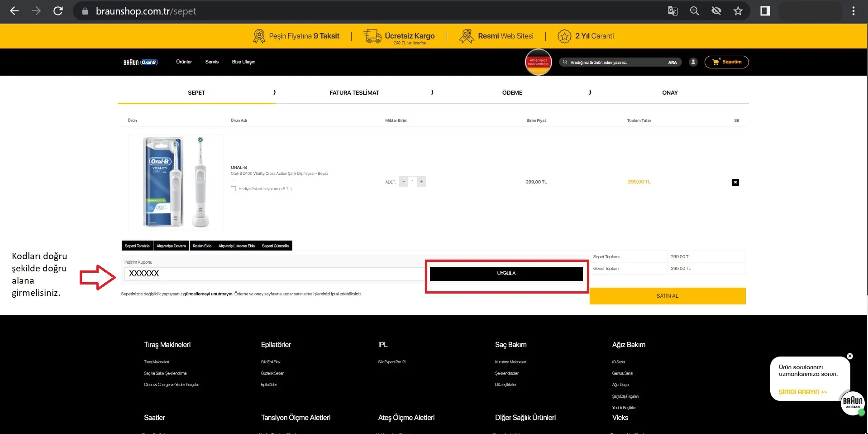Click the browser back arrow icon
Image resolution: width=868 pixels, height=434 pixels.
click(14, 11)
